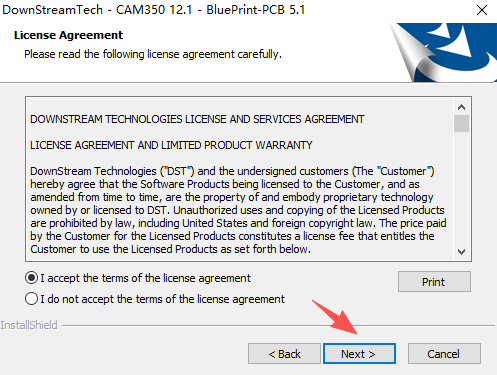Click the empty scrollbar track below the thumb

click(461, 188)
